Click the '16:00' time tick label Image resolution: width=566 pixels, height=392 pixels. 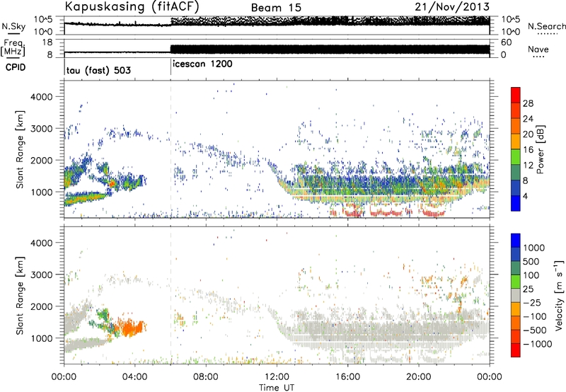[x=347, y=377]
